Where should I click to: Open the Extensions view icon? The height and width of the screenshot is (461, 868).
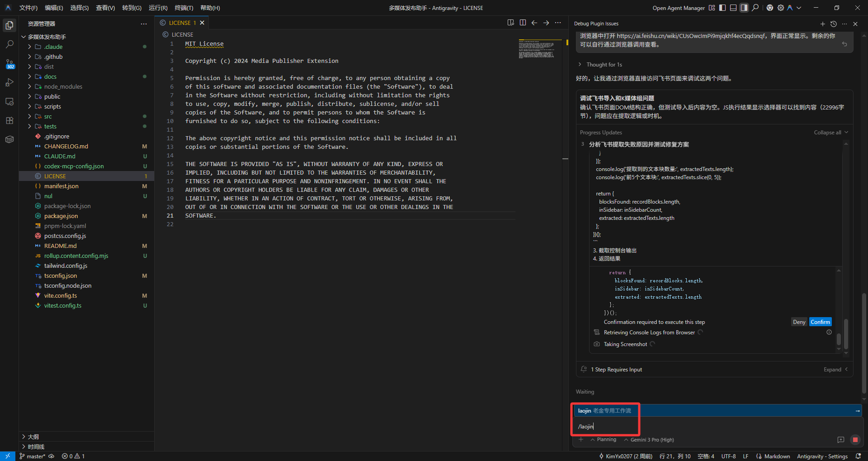tap(9, 120)
